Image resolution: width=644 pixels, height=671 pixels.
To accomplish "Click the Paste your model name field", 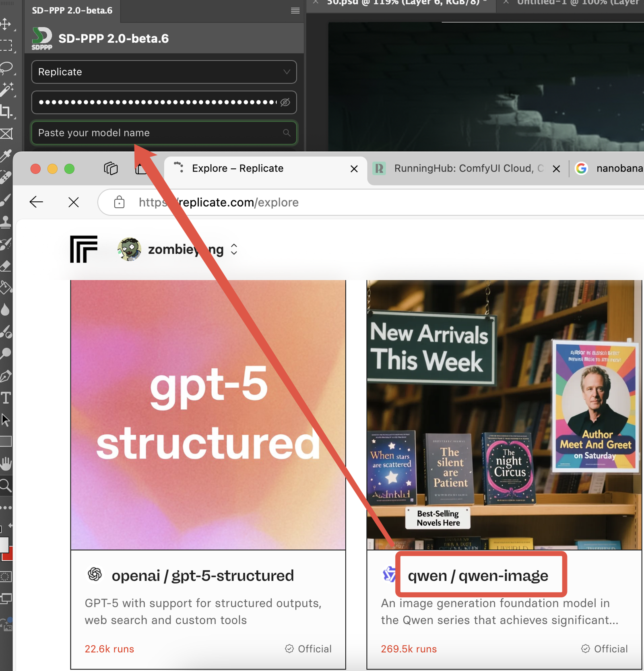I will [x=164, y=133].
